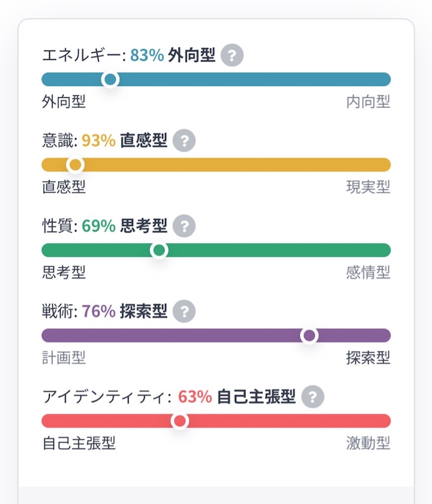The width and height of the screenshot is (432, 504).
Task: Click the blue エネルギー slider handle
Action: pyautogui.click(x=110, y=79)
